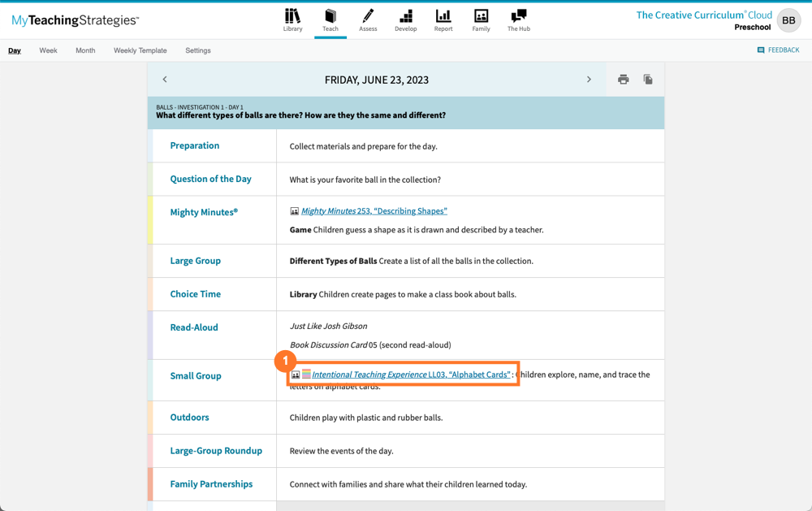Send feedback via the Feedback link

pos(778,50)
